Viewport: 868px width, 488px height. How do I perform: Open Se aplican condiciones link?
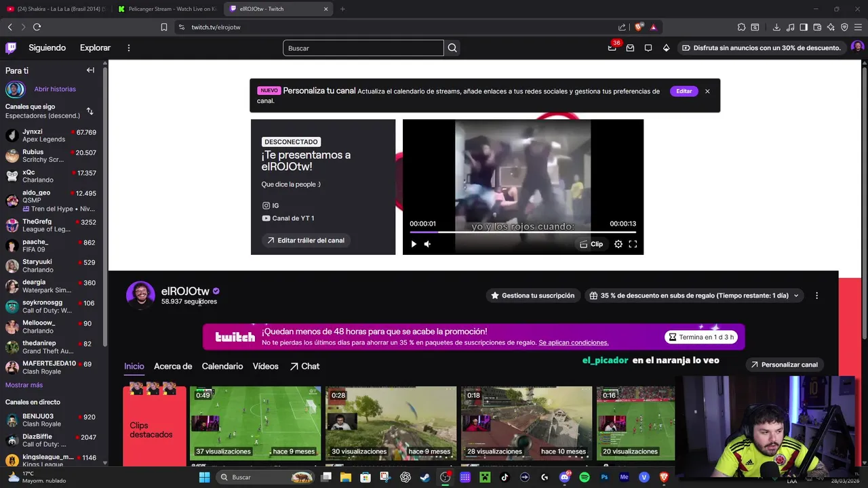tap(574, 342)
